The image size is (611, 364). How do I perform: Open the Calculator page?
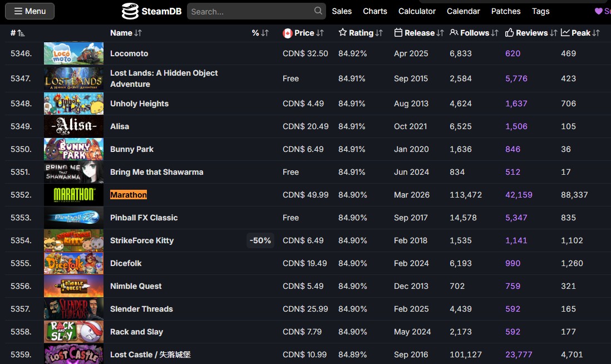[x=417, y=11]
